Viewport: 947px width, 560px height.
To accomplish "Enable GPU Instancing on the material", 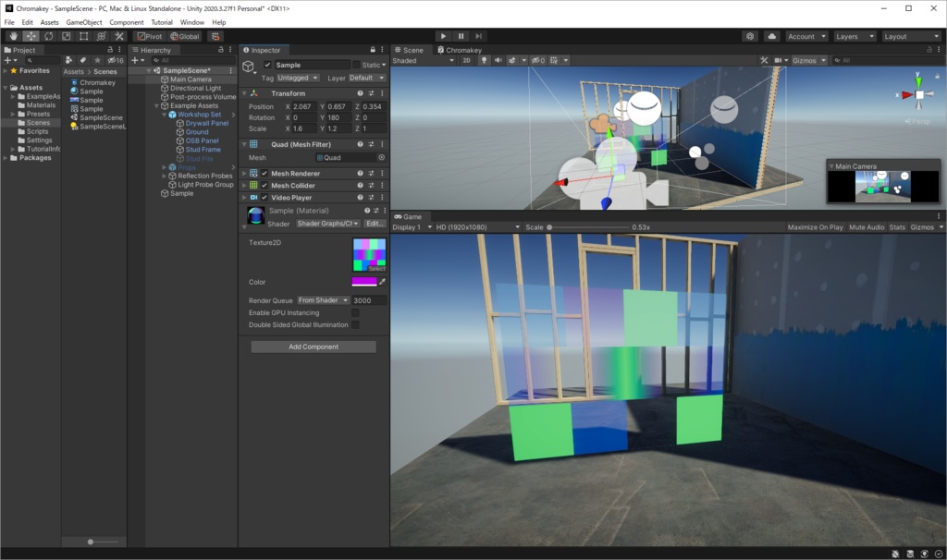I will tap(356, 311).
